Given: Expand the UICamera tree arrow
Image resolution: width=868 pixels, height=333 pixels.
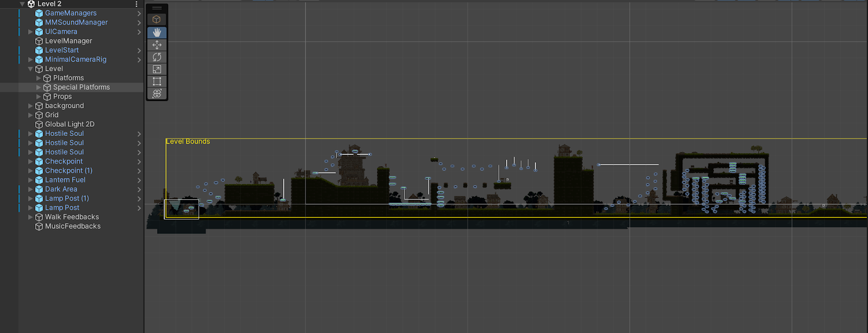Looking at the screenshot, I should pyautogui.click(x=30, y=32).
